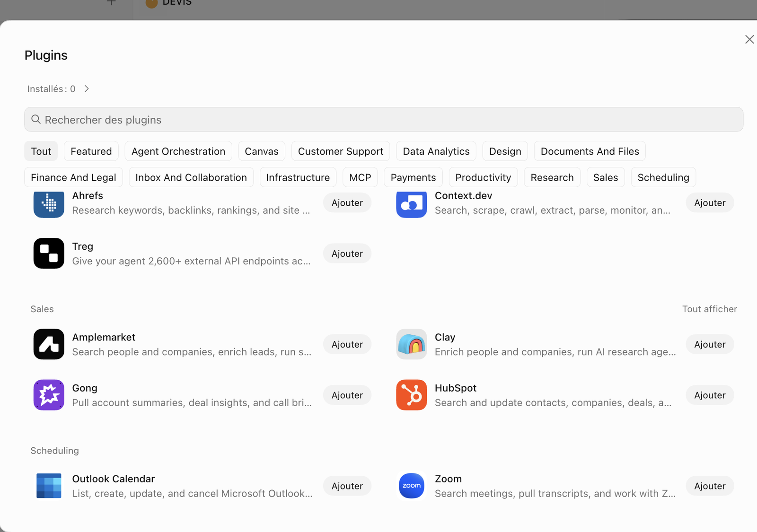The width and height of the screenshot is (757, 532).
Task: Open the Ahrefs plugin title
Action: click(x=88, y=196)
